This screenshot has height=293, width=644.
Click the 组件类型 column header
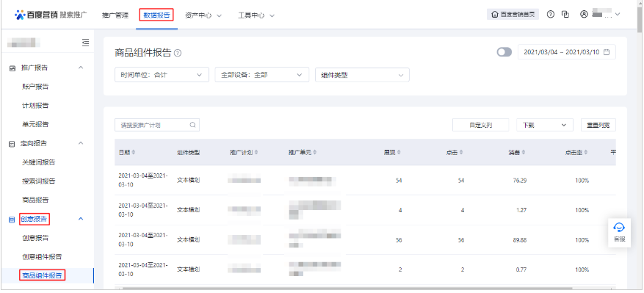click(x=188, y=152)
